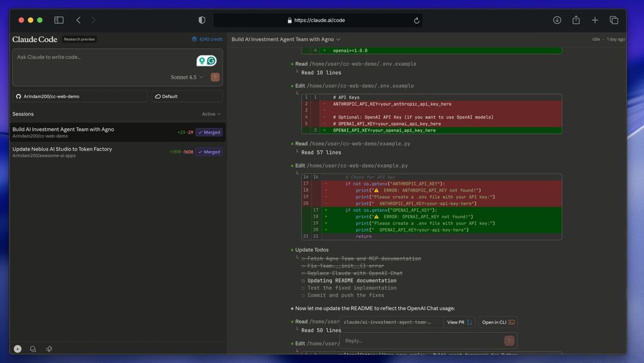644x363 pixels.
Task: Click the Read example.py step
Action: (x=353, y=144)
